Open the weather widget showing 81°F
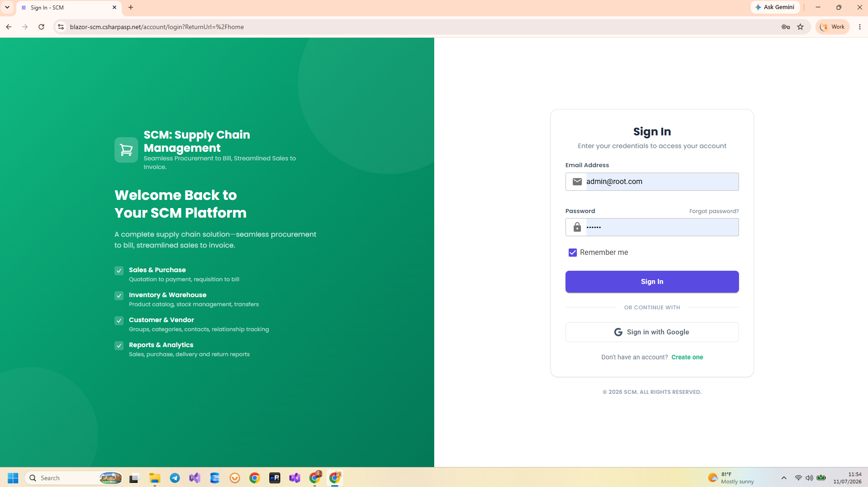Image resolution: width=868 pixels, height=487 pixels. tap(731, 478)
